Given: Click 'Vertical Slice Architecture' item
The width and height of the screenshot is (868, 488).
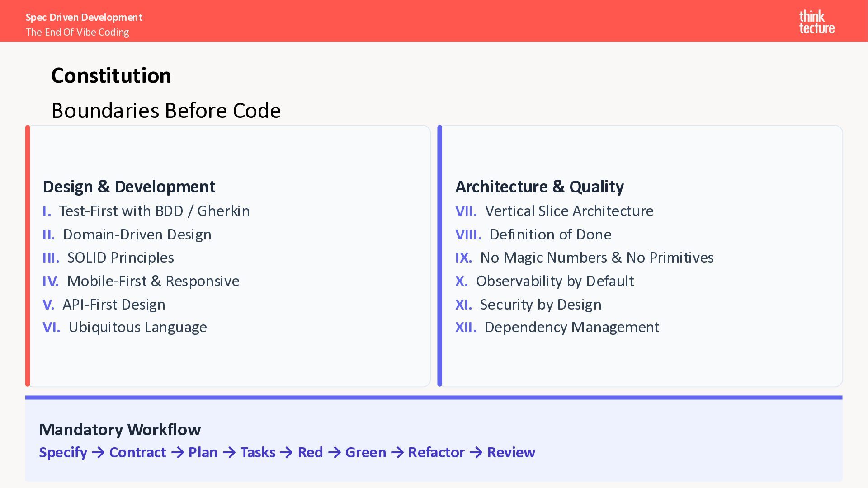Looking at the screenshot, I should pos(569,211).
